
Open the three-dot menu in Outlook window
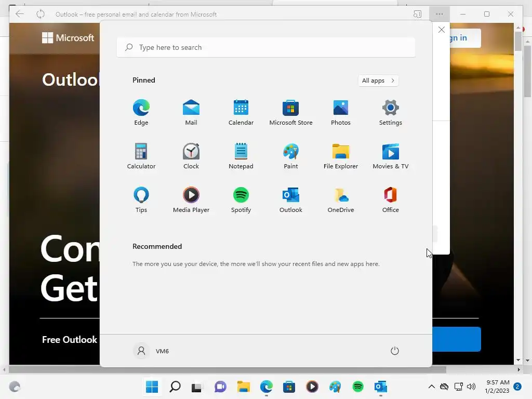pos(440,14)
